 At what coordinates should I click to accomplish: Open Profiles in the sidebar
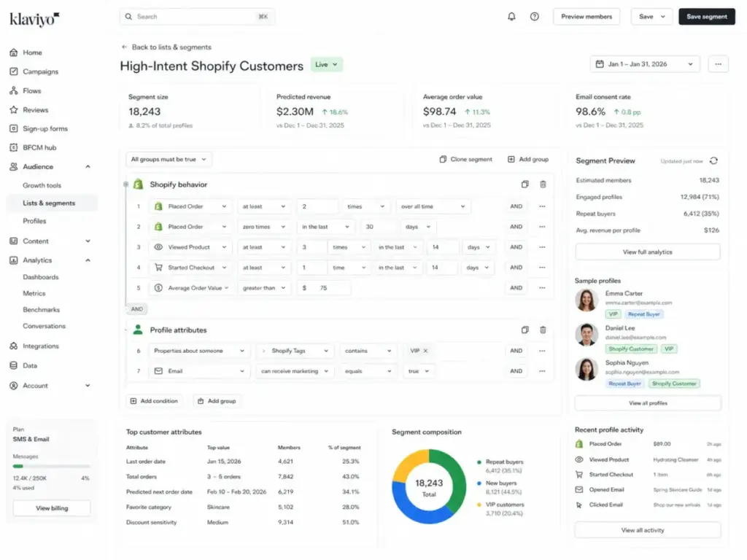point(34,221)
